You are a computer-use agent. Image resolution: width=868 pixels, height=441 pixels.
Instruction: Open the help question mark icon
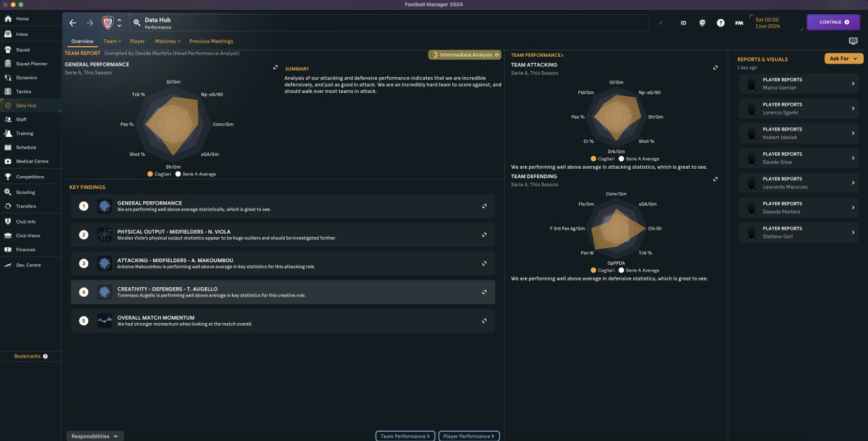point(721,22)
